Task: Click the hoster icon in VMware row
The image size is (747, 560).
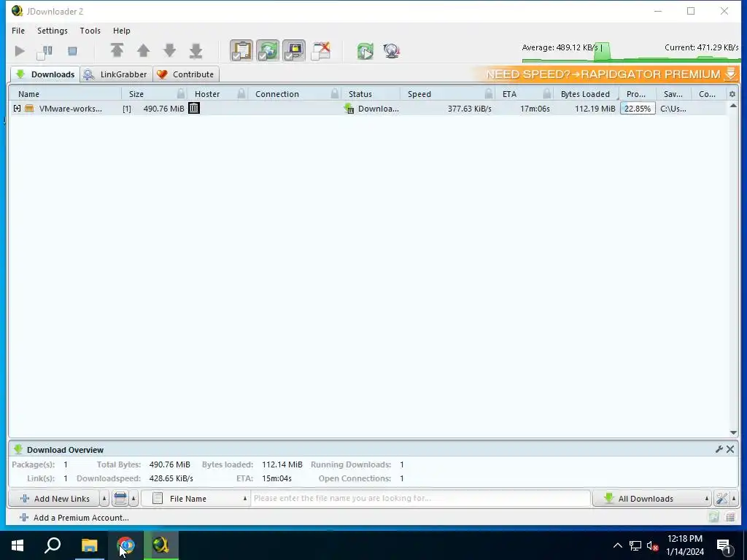Action: (x=193, y=108)
